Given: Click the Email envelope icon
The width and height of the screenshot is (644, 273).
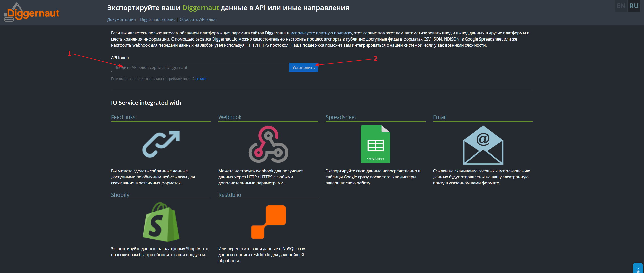Looking at the screenshot, I should (x=483, y=145).
